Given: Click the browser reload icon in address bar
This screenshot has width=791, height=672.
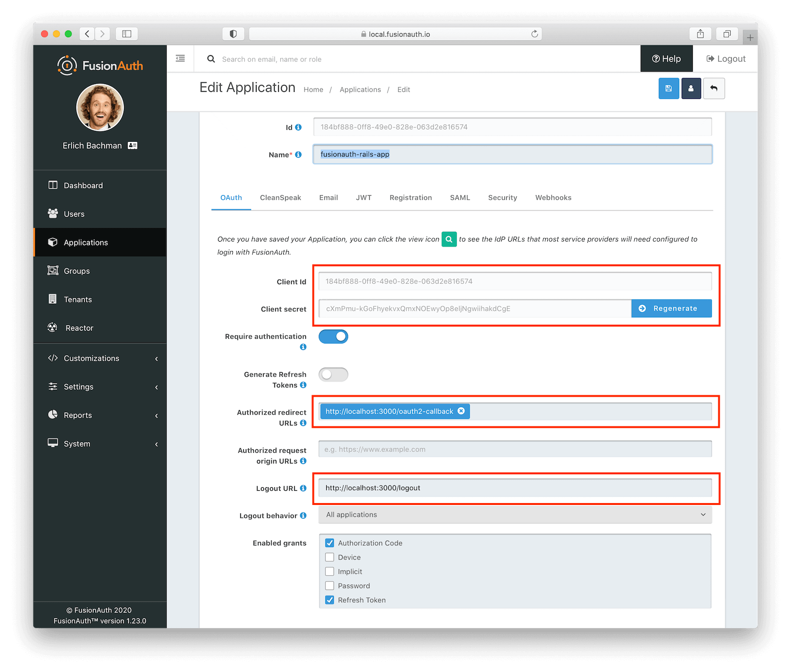Looking at the screenshot, I should (534, 34).
